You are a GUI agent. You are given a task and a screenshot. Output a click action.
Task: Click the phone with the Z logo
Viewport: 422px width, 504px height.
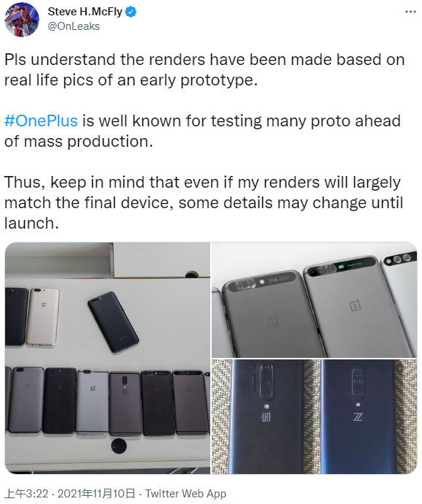click(358, 416)
